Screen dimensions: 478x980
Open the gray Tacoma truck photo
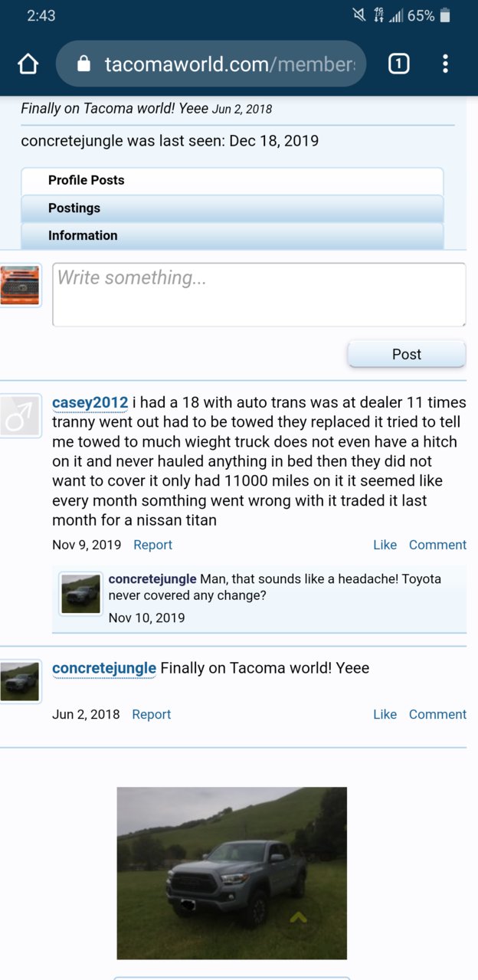pos(231,873)
